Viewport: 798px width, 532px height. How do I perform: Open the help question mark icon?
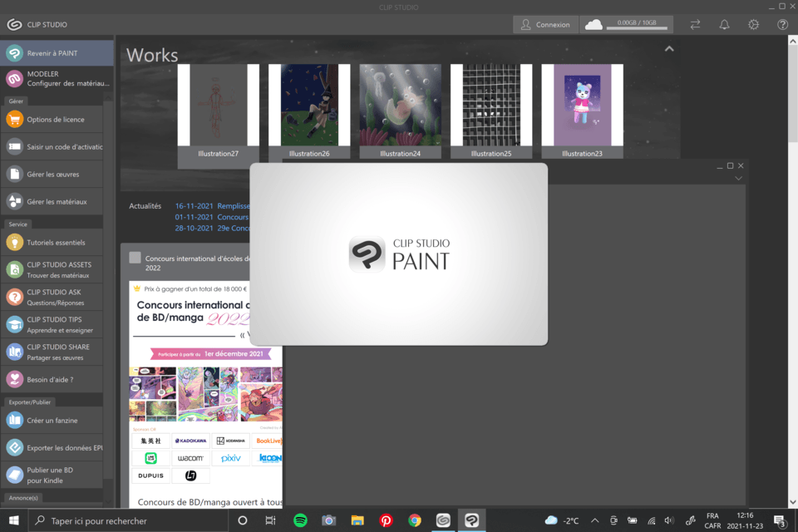click(x=783, y=24)
